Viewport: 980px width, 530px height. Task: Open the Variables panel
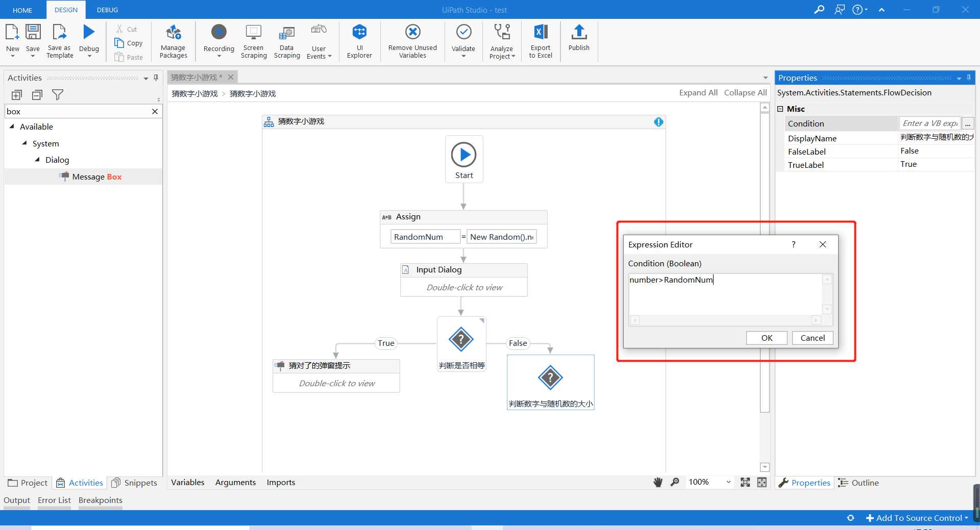pos(187,482)
